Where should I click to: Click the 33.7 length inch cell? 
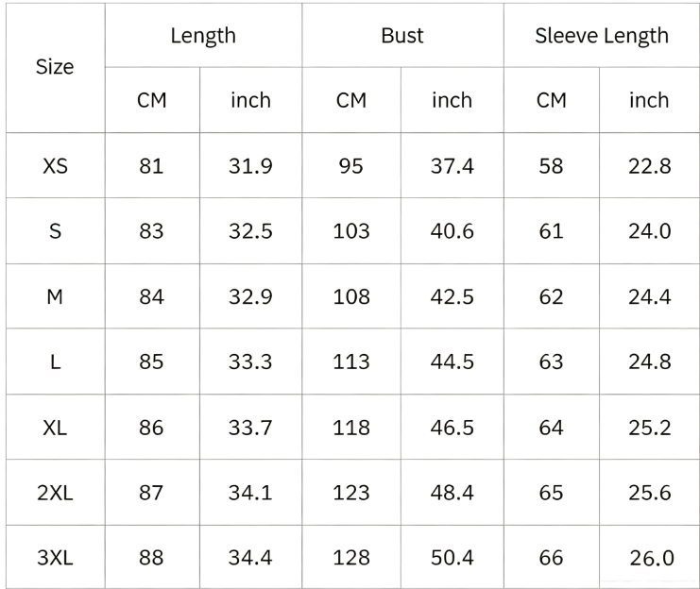pos(250,428)
